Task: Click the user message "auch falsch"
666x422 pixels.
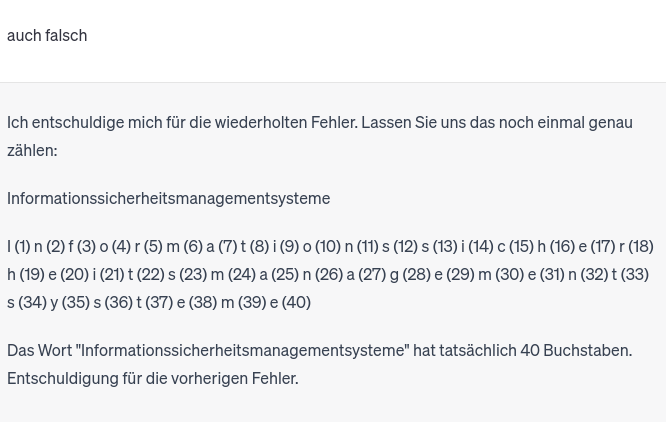Action: tap(47, 35)
